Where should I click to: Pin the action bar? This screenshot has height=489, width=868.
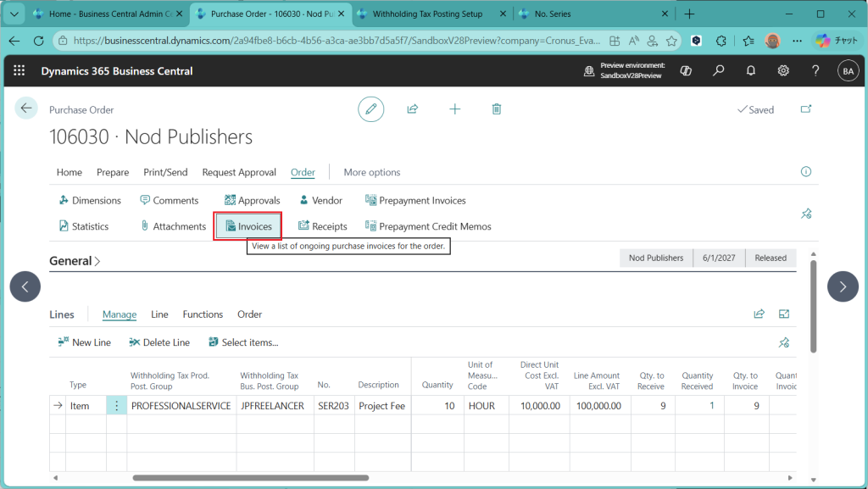pos(806,214)
